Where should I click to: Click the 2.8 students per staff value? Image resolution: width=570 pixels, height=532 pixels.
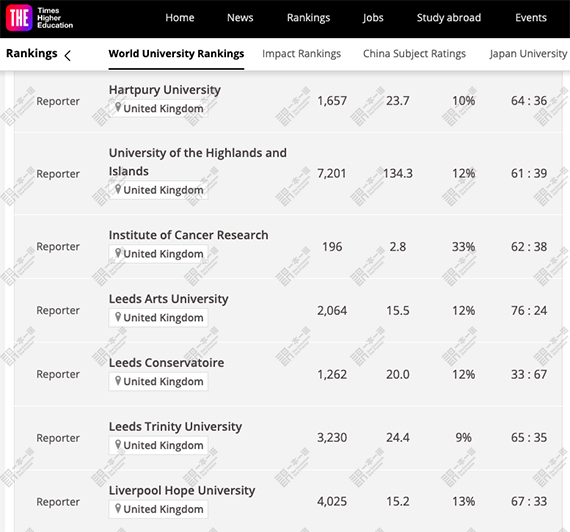coord(398,247)
